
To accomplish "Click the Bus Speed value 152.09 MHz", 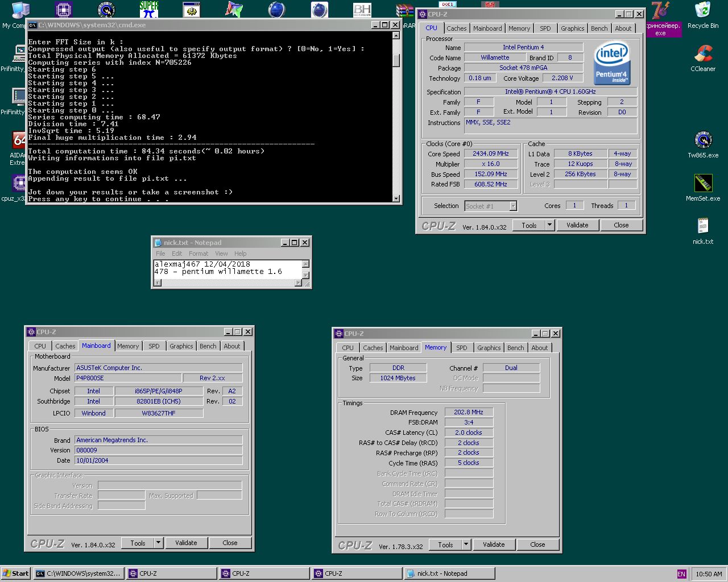I will [x=491, y=174].
